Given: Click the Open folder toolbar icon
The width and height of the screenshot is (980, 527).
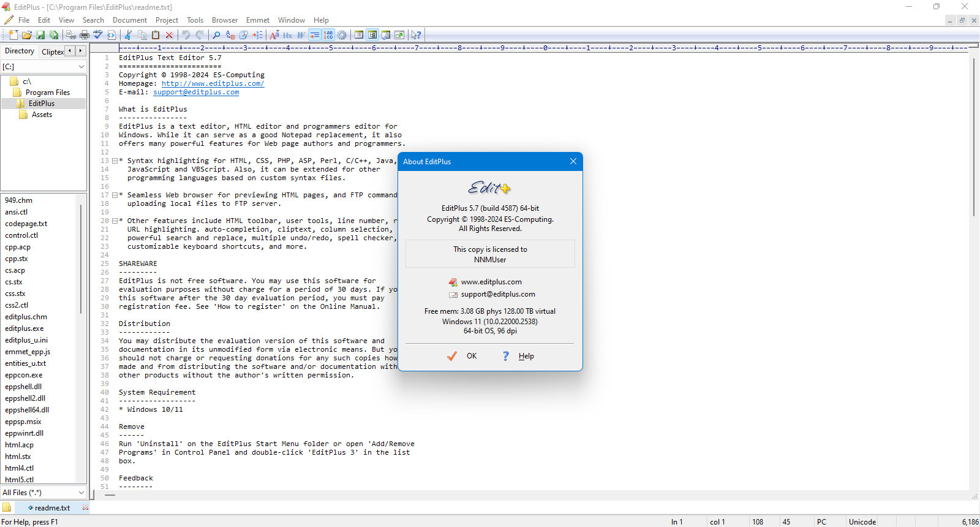Looking at the screenshot, I should pyautogui.click(x=27, y=35).
